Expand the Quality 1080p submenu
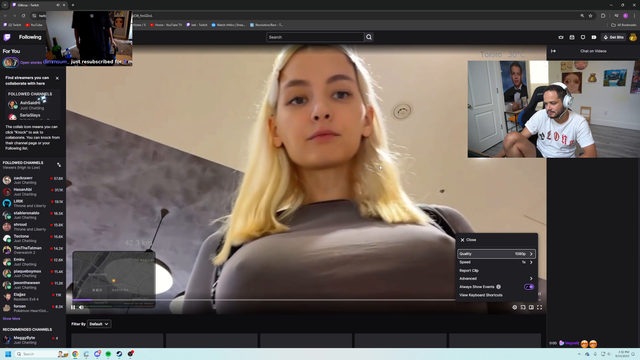Viewport: 640px width, 360px height. point(496,254)
